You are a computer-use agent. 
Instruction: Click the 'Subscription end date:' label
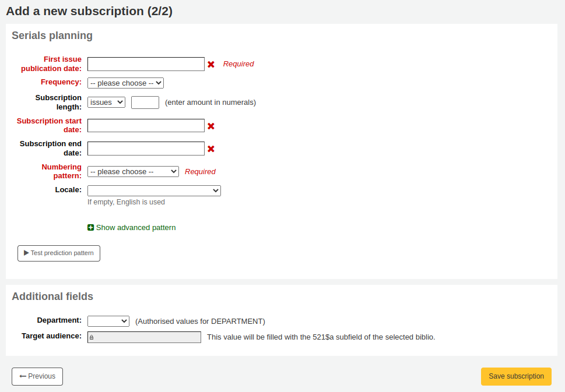coord(51,149)
